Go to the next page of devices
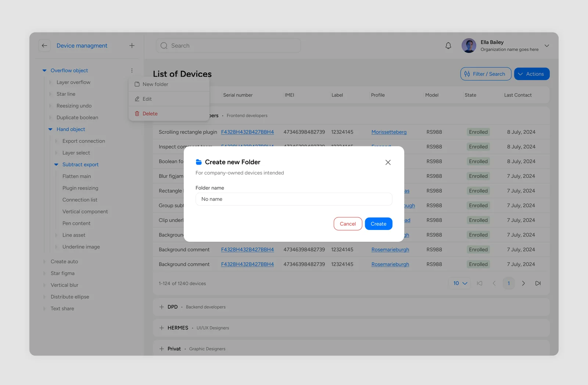Viewport: 588px width, 385px height. (x=523, y=283)
